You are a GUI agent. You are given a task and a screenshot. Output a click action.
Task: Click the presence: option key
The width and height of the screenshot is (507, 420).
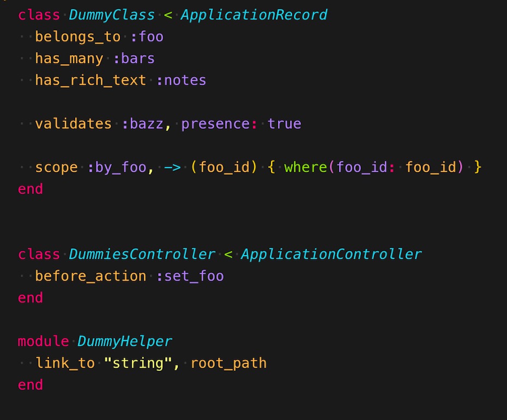(x=219, y=124)
